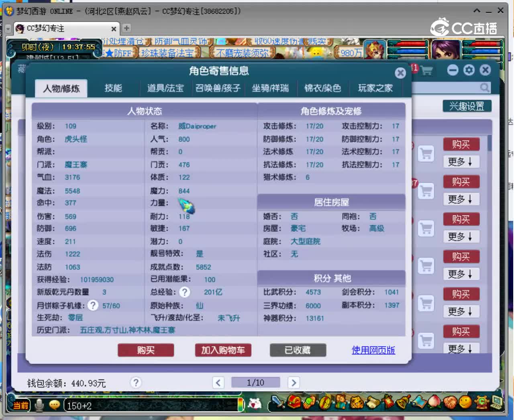The image size is (514, 420).
Task: Click the chat input showing 150+2
Action: click(x=151, y=406)
